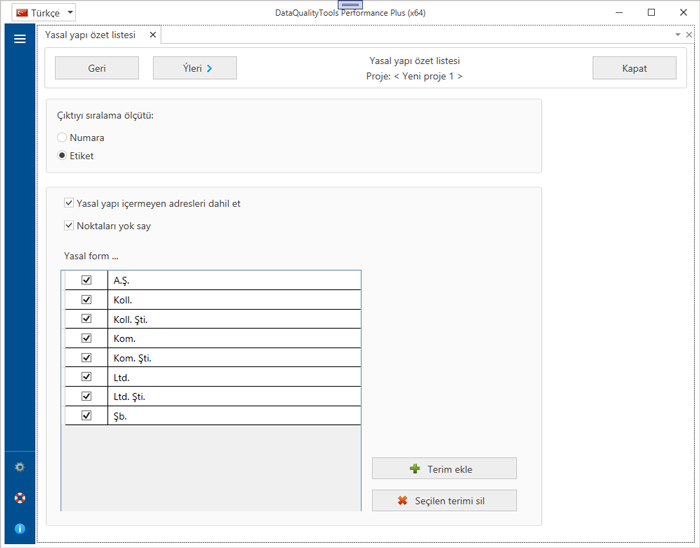This screenshot has width=700, height=548.
Task: Click the Geri back button
Action: click(97, 68)
